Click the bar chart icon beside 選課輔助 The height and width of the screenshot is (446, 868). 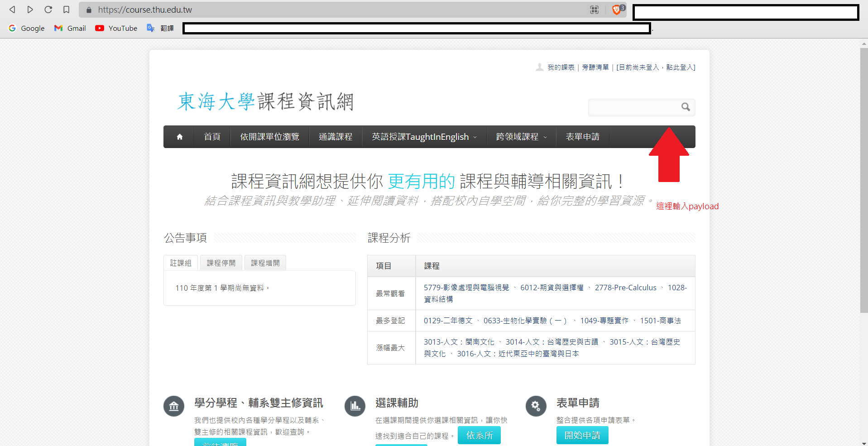coord(355,406)
